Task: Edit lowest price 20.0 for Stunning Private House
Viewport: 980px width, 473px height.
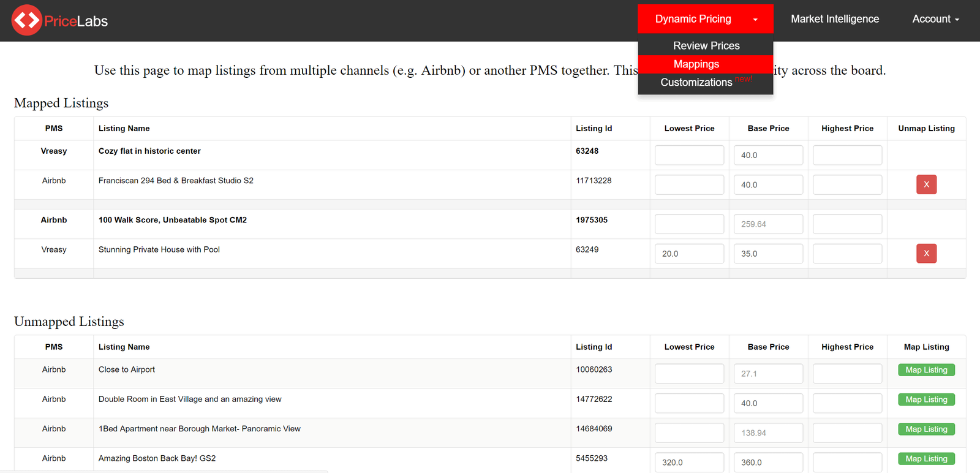Action: point(689,254)
